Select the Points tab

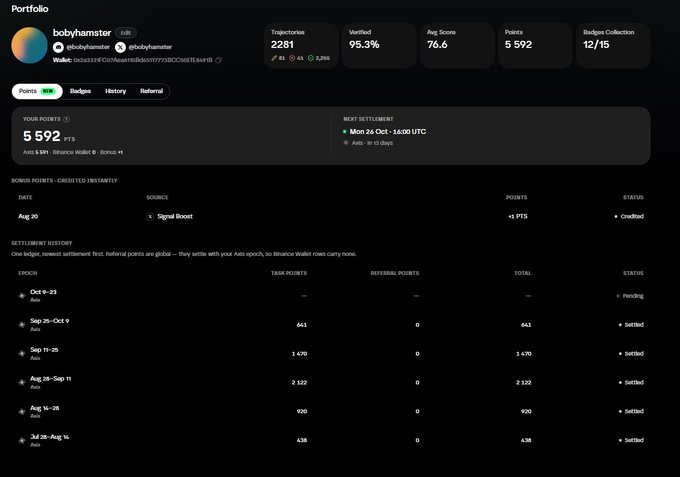[x=37, y=91]
